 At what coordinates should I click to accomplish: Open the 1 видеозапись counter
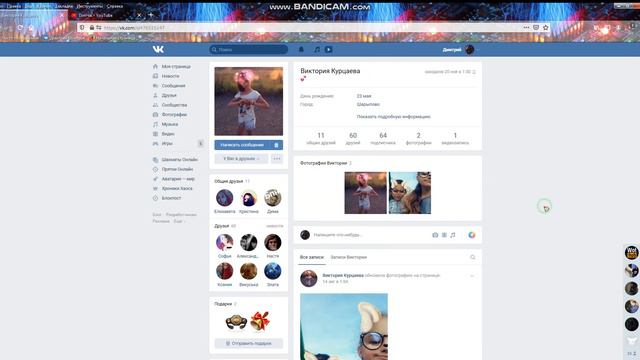pos(455,138)
